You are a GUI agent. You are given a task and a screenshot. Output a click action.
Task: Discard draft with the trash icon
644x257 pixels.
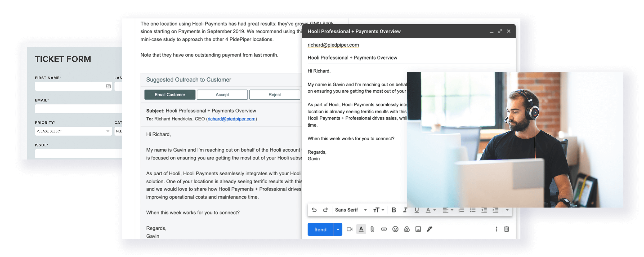[506, 229]
